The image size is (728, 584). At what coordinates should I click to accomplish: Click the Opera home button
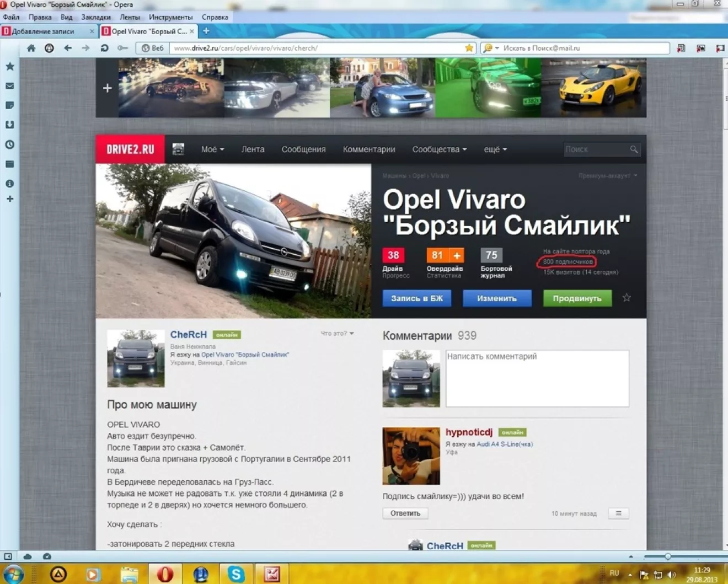click(31, 48)
